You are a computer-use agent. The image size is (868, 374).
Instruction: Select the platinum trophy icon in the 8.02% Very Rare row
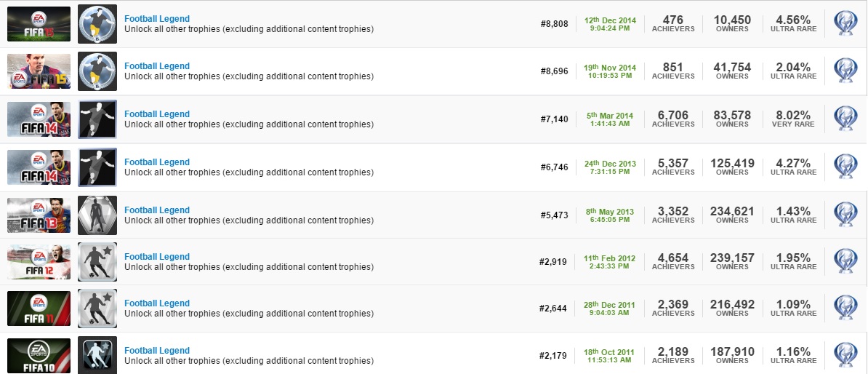pyautogui.click(x=845, y=119)
